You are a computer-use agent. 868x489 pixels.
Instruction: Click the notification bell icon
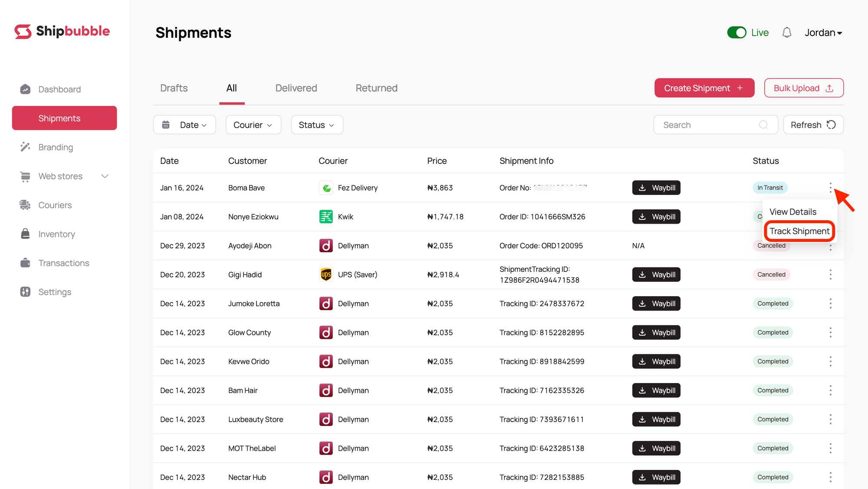tap(786, 33)
